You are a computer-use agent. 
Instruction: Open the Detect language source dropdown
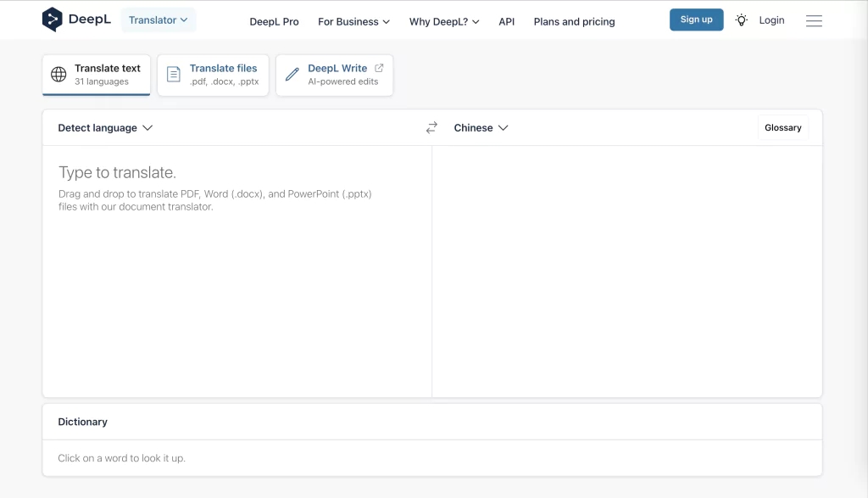pos(105,128)
